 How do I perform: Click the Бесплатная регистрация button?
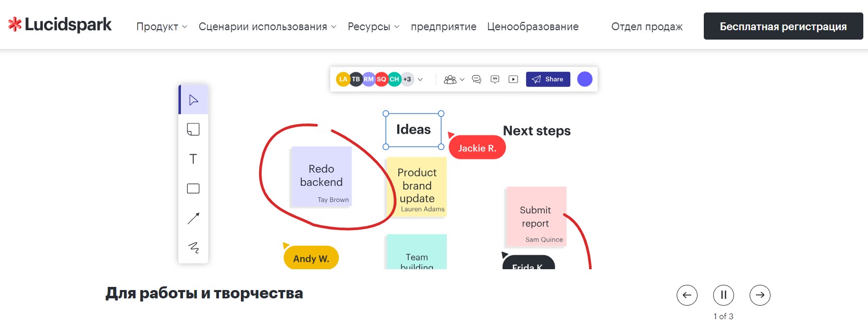tap(783, 27)
